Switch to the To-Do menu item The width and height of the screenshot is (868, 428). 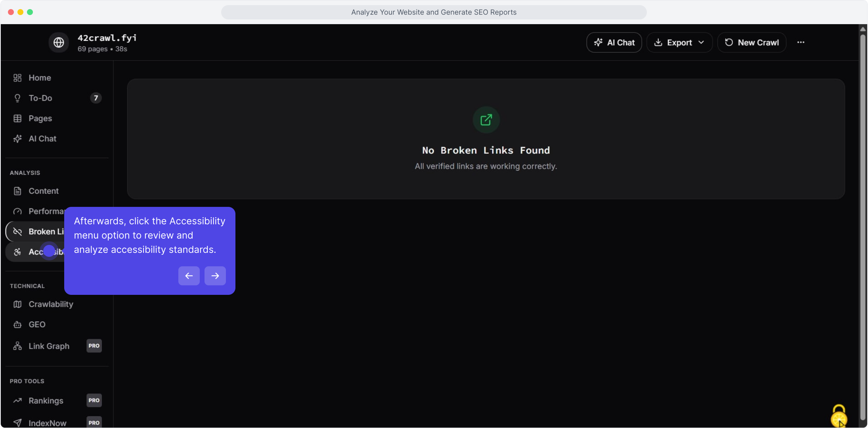(40, 98)
